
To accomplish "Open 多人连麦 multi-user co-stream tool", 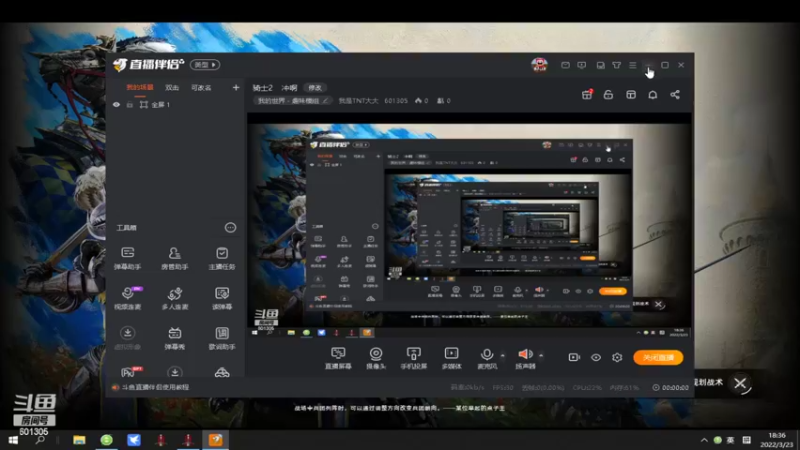I will [x=174, y=298].
